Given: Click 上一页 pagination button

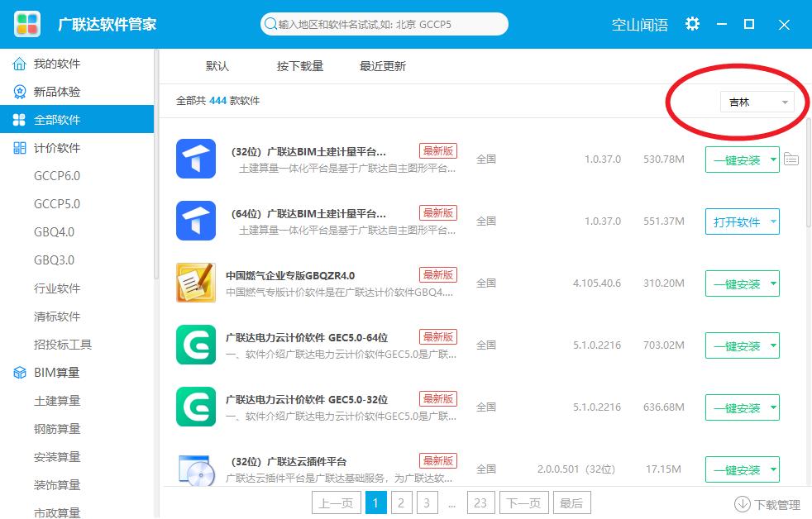Looking at the screenshot, I should click(x=336, y=503).
